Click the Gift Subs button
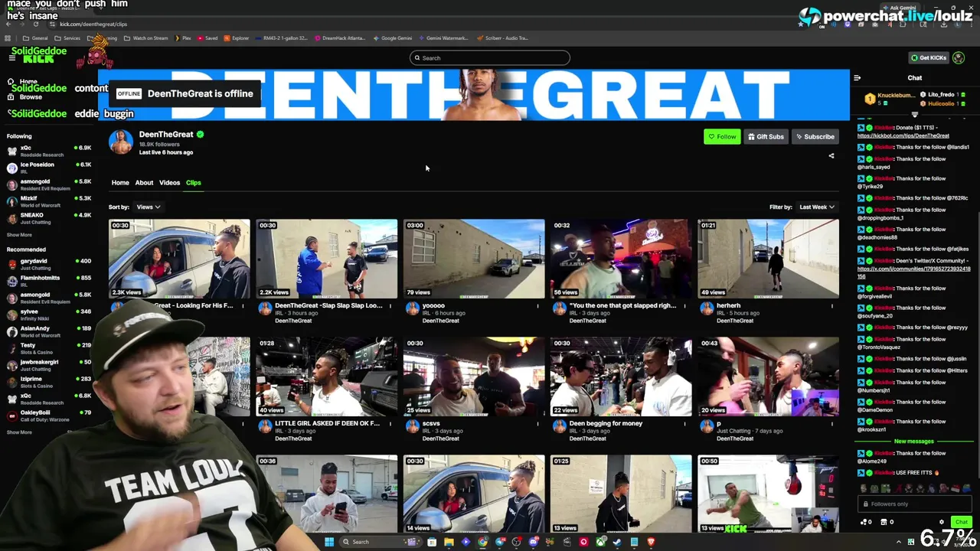 pyautogui.click(x=766, y=137)
